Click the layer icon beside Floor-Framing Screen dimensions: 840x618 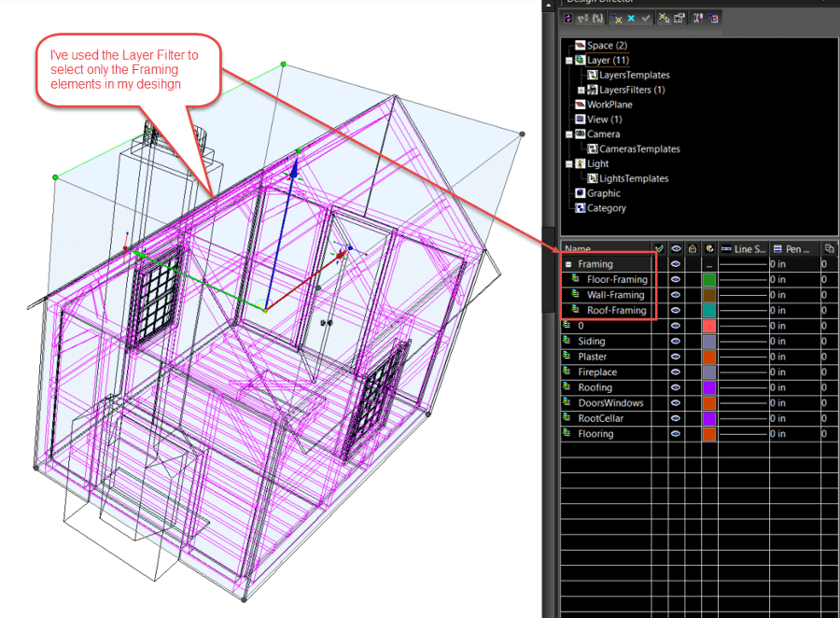click(x=575, y=279)
